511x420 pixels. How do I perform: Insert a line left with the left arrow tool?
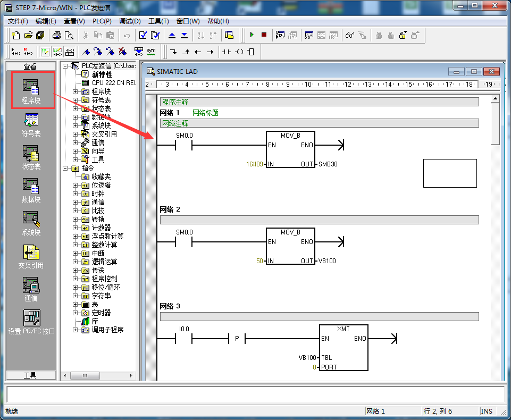pos(198,52)
